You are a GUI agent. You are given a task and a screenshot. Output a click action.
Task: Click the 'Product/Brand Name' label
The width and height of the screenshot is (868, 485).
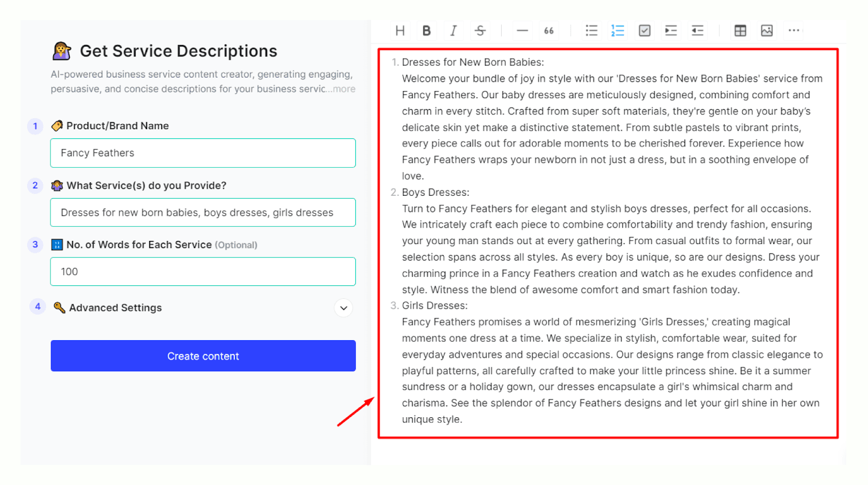tap(118, 126)
